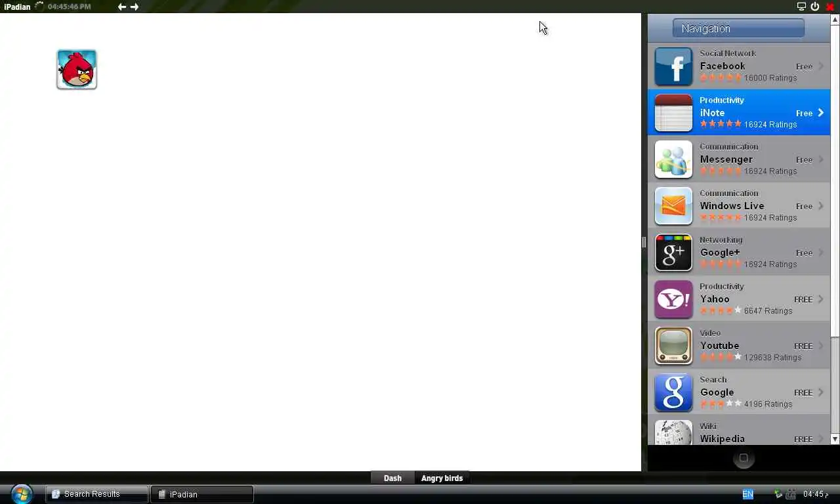This screenshot has width=840, height=504.
Task: Open the Wikipedia globe icon
Action: pyautogui.click(x=673, y=432)
